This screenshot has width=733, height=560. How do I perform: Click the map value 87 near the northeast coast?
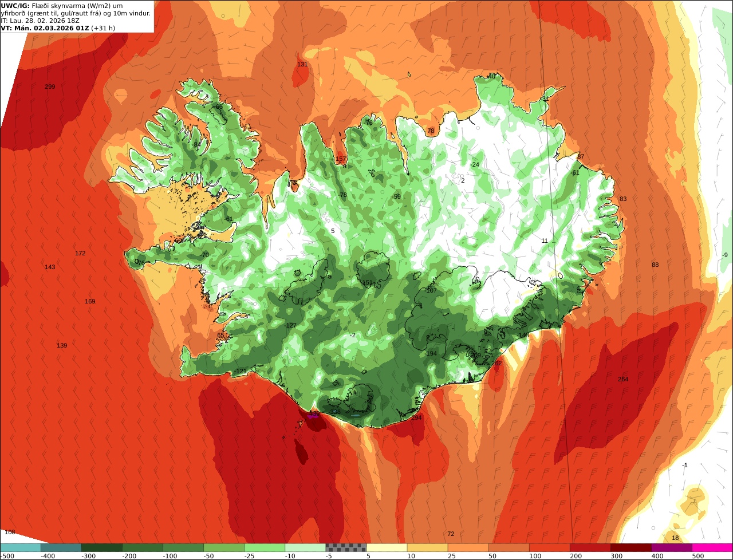click(581, 157)
